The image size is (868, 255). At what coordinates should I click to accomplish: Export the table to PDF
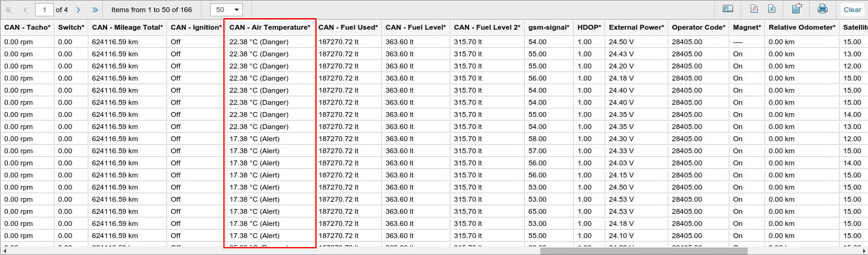[x=754, y=9]
